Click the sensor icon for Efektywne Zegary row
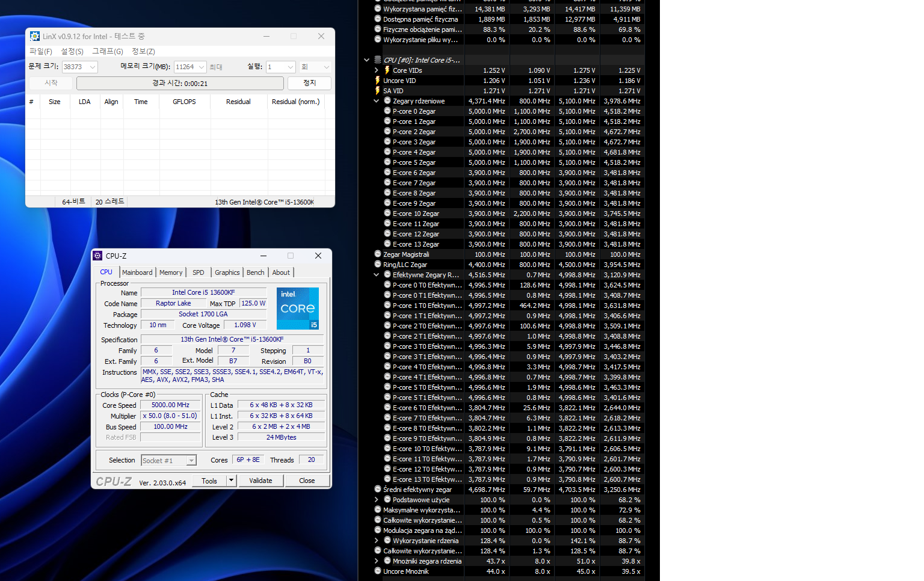Screen dimensions: 924x581 coord(387,275)
